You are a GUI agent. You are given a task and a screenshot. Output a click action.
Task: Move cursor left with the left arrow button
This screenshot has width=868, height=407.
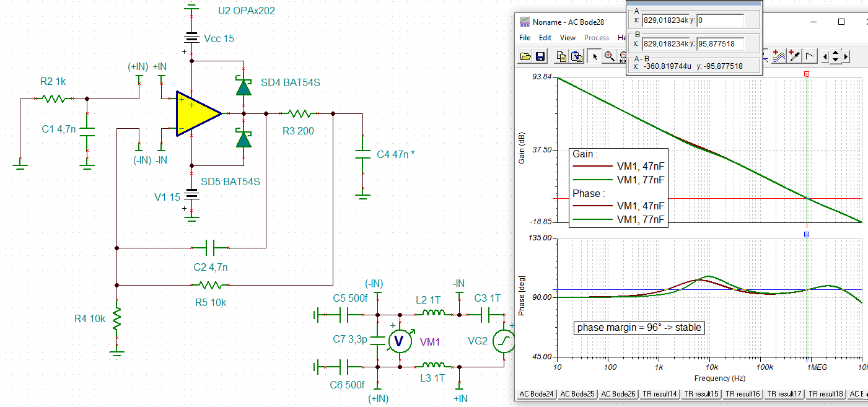click(825, 56)
